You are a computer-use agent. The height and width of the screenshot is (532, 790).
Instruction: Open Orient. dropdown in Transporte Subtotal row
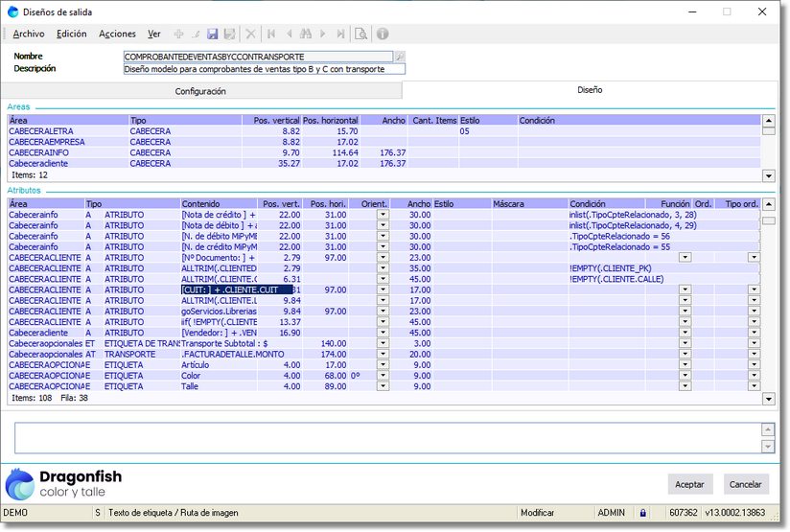click(383, 343)
